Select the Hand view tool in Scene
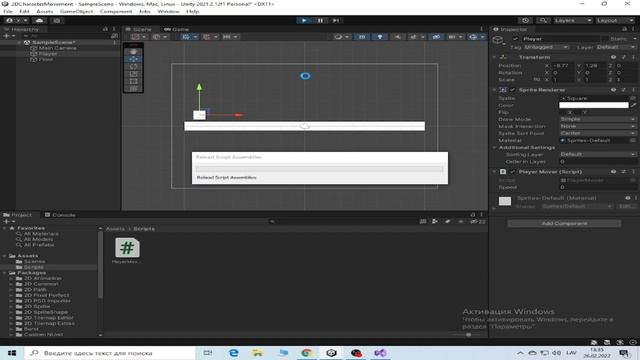 click(133, 52)
